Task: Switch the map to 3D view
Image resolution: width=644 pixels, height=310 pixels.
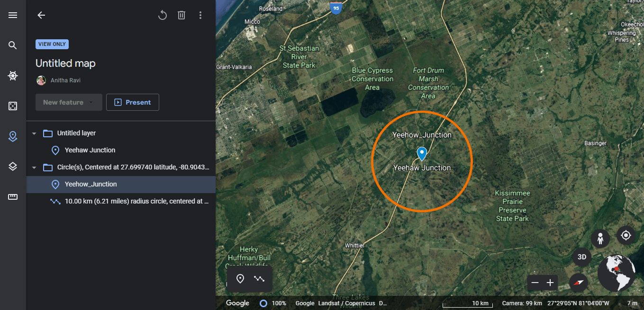Action: tap(581, 257)
